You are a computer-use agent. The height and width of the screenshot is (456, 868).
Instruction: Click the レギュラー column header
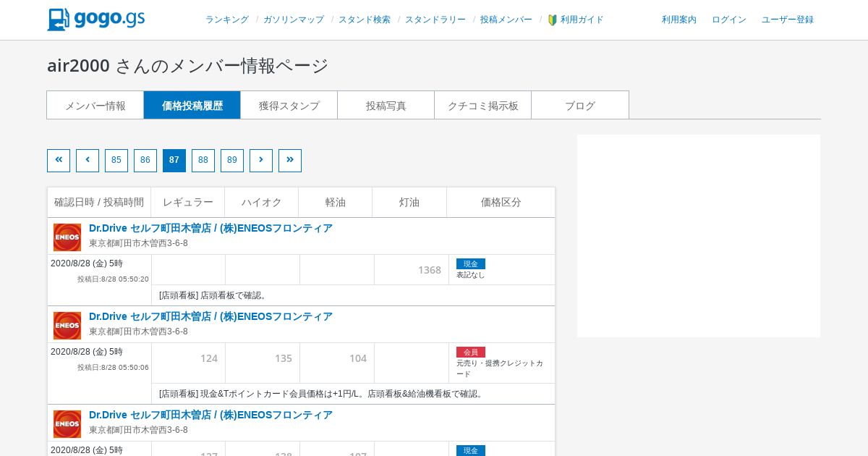click(x=188, y=203)
